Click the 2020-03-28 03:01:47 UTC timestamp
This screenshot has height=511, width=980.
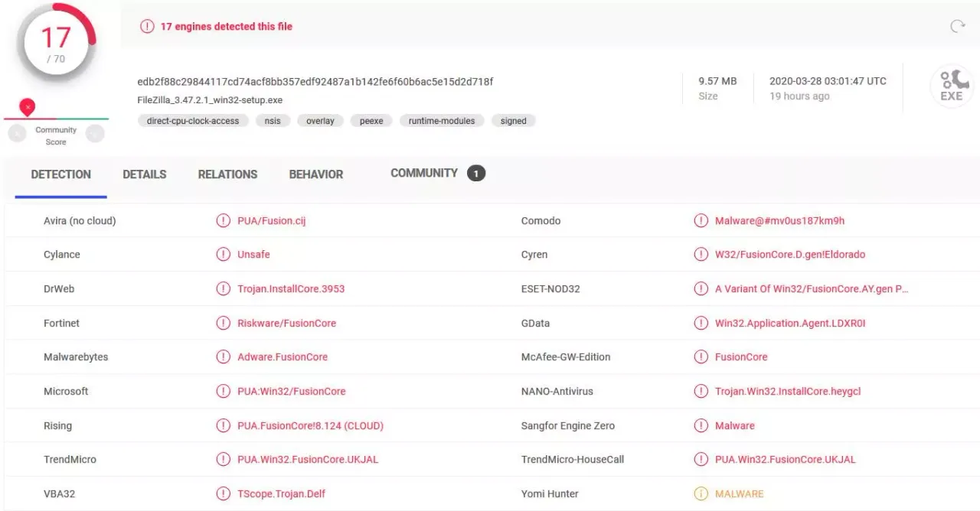point(828,81)
